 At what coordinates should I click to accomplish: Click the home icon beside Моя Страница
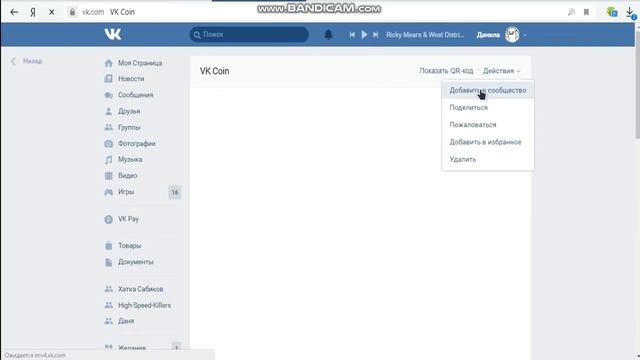pos(108,63)
